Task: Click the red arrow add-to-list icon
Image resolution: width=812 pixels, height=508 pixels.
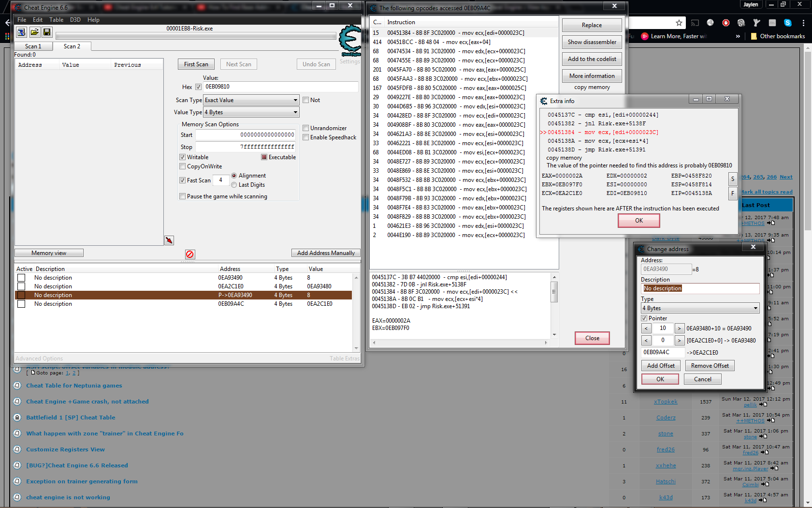Action: [x=169, y=240]
